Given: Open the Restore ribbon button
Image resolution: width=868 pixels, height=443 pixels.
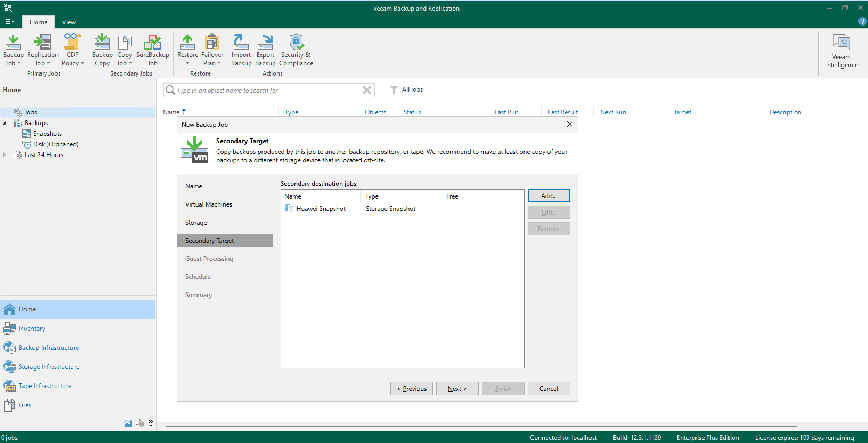Looking at the screenshot, I should tap(187, 51).
